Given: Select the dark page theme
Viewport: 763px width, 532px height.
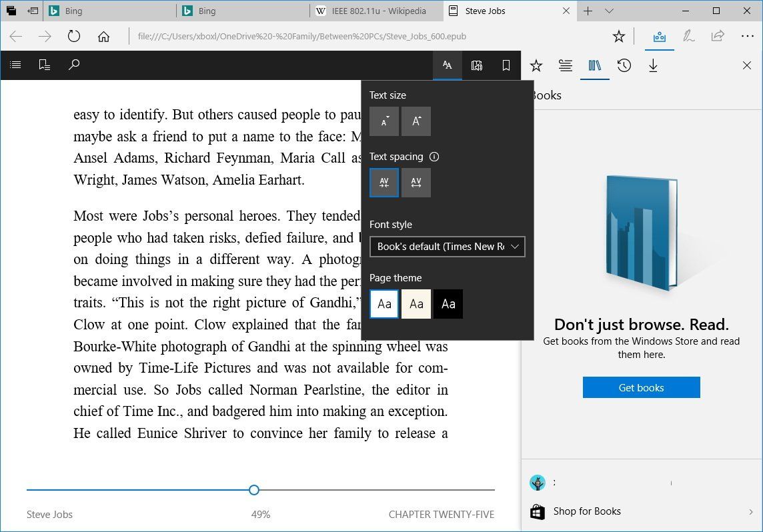Looking at the screenshot, I should pyautogui.click(x=448, y=303).
